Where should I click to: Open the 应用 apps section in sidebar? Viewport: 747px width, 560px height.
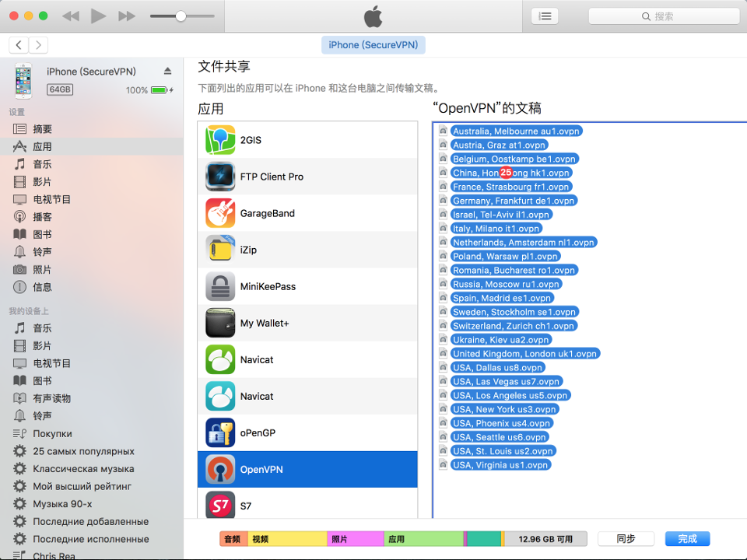tap(92, 147)
